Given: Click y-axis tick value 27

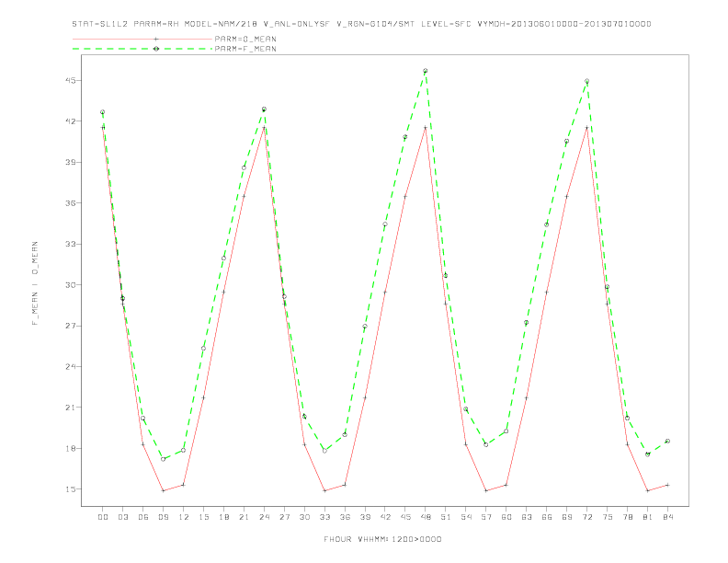Looking at the screenshot, I should tap(70, 326).
